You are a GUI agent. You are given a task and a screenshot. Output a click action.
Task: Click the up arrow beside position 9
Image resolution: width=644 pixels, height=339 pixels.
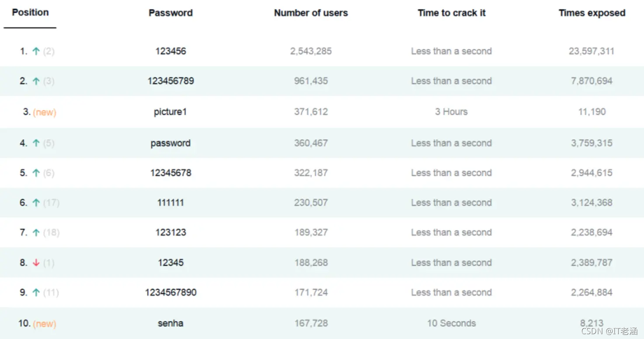pyautogui.click(x=36, y=293)
